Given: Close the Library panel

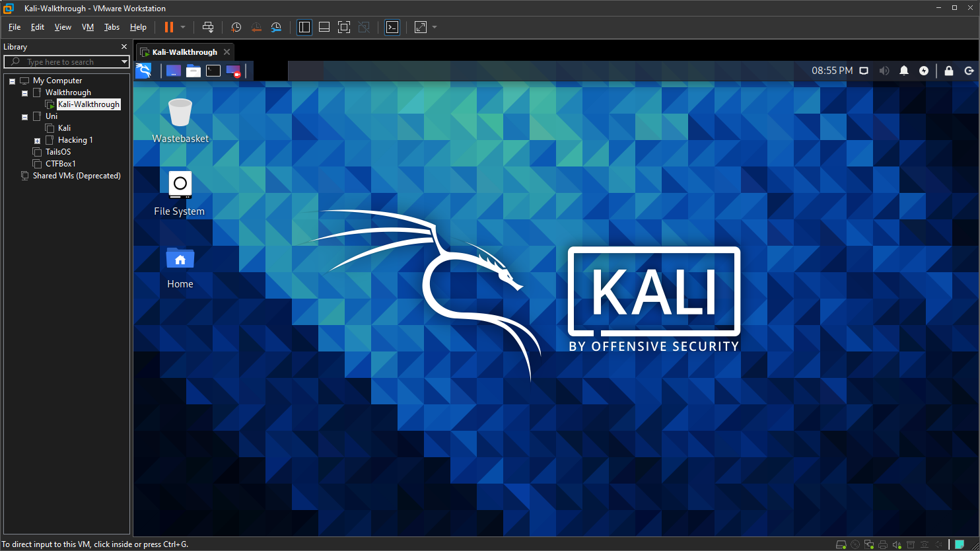Looking at the screenshot, I should click(x=124, y=47).
